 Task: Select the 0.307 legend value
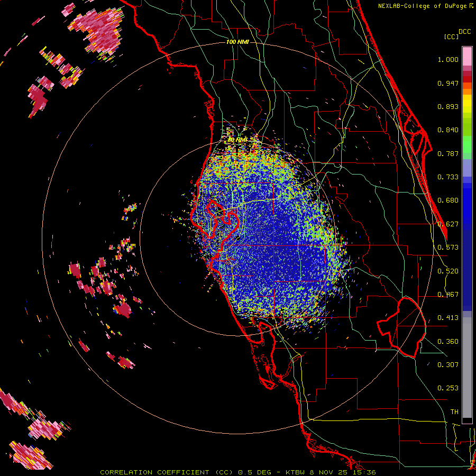click(448, 365)
